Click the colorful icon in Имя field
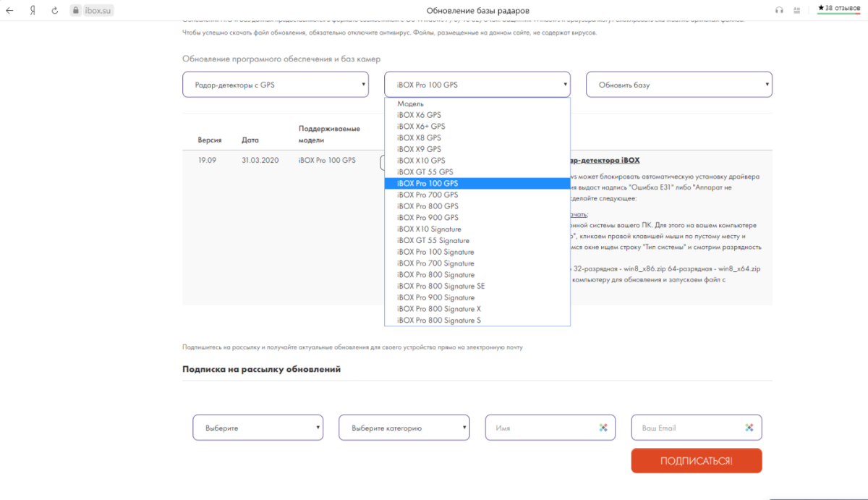 603,428
